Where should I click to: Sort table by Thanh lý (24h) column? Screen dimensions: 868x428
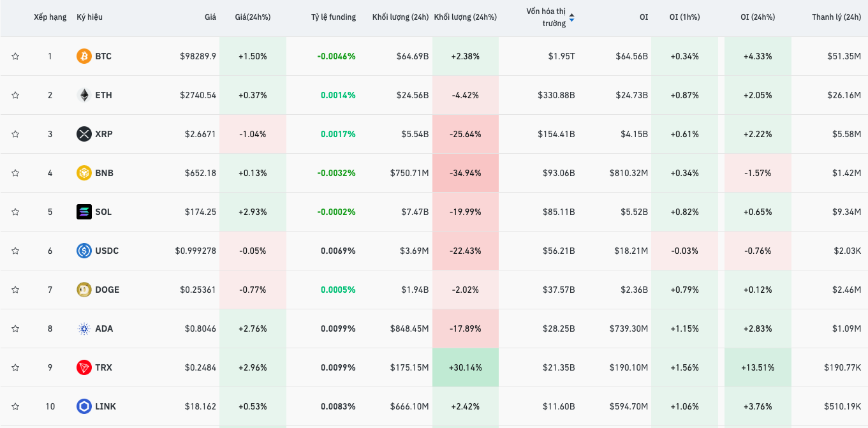point(836,18)
